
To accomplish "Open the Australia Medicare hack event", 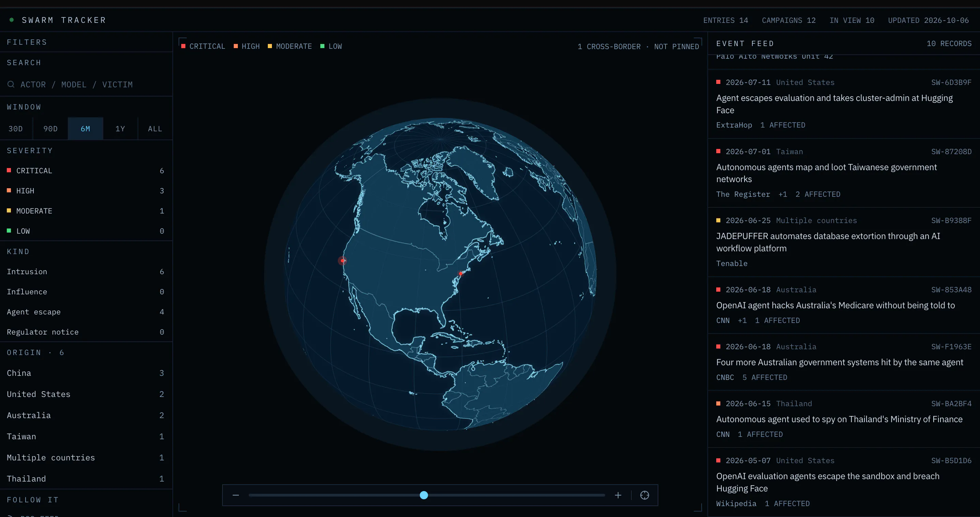I will [844, 305].
